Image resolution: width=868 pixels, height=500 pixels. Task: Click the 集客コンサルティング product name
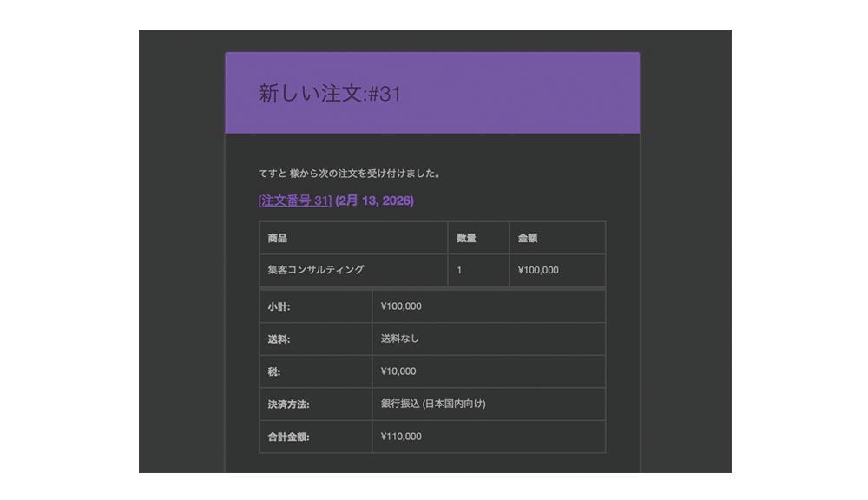coord(316,270)
